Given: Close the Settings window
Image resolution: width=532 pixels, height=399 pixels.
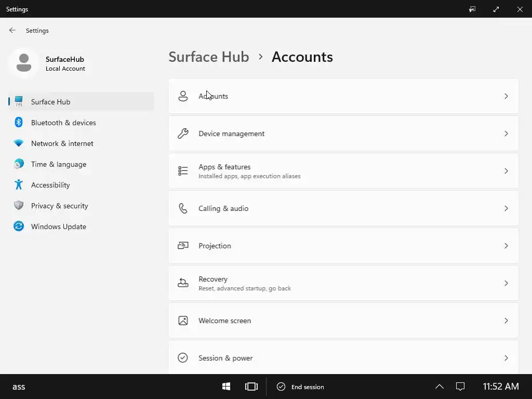Looking at the screenshot, I should [x=520, y=9].
